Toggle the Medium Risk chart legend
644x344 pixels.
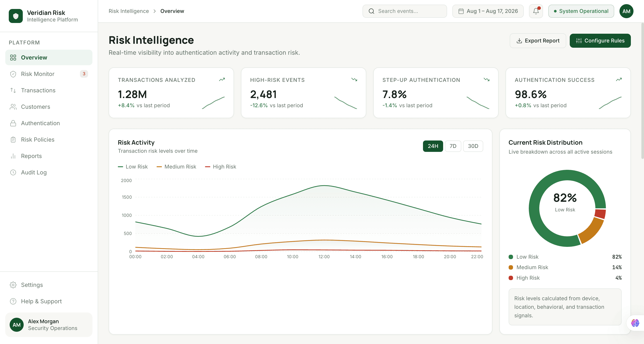[x=176, y=167]
